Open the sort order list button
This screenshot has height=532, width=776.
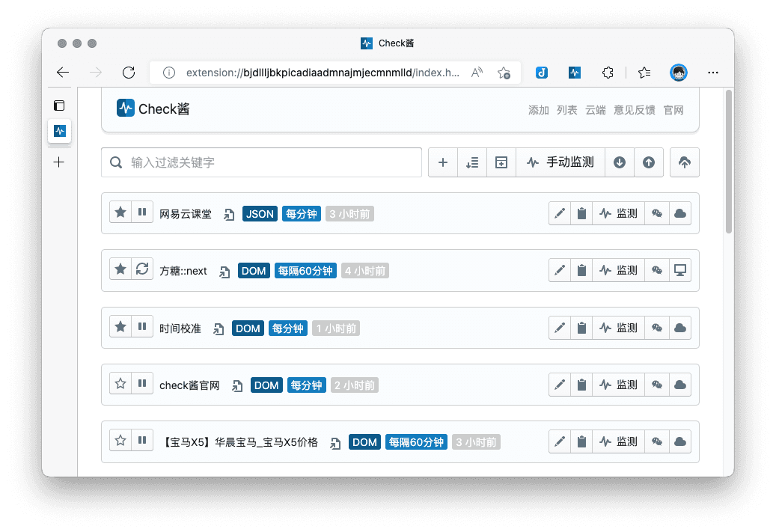472,162
